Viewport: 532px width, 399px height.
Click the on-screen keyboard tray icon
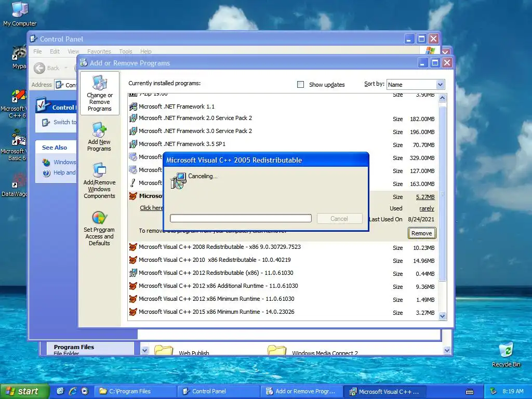[470, 392]
